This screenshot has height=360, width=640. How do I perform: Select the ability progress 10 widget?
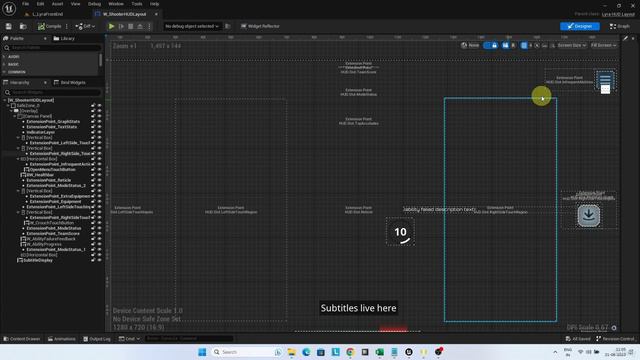[x=400, y=232]
